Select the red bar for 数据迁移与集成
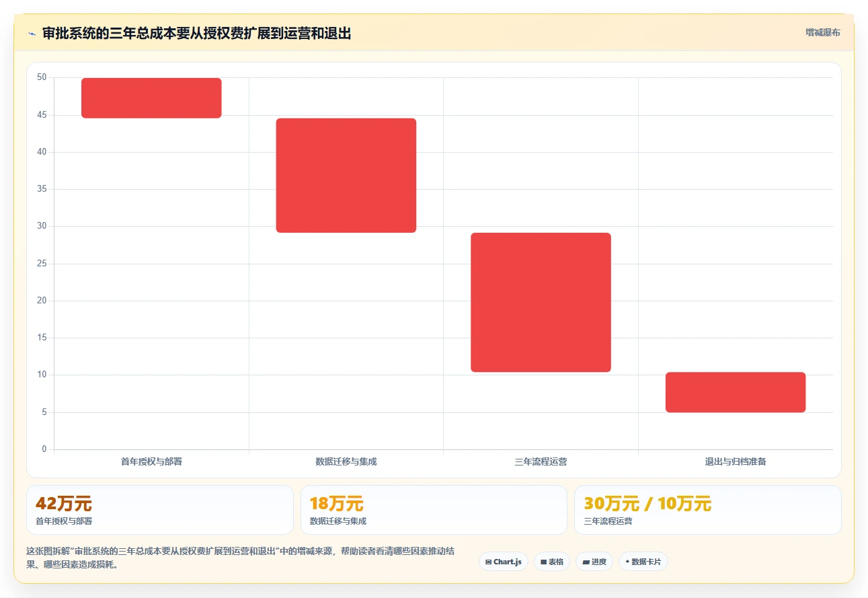 346,176
